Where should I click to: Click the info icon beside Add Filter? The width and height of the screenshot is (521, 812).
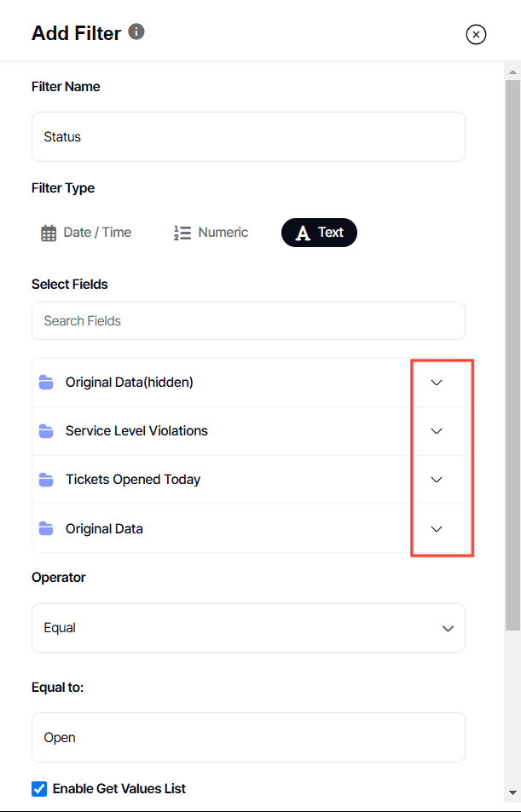(x=136, y=32)
